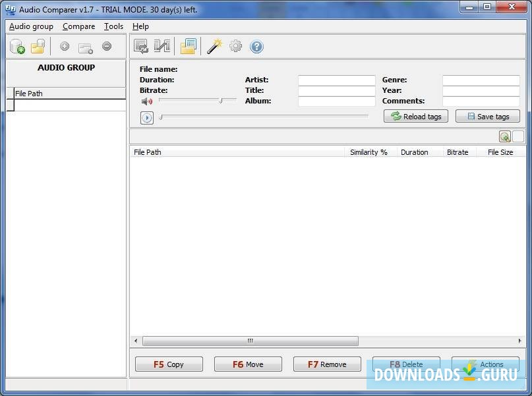Open help question mark icon
The image size is (532, 396).
click(x=256, y=46)
